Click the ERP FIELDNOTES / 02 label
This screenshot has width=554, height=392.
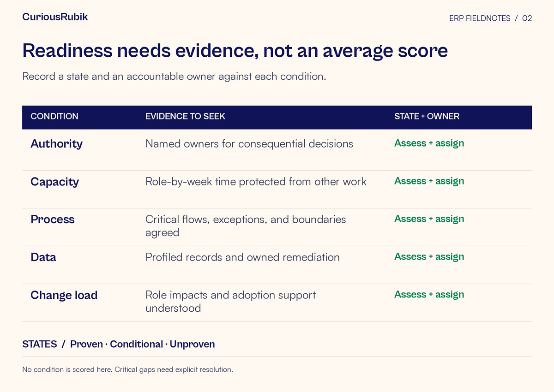pos(490,18)
